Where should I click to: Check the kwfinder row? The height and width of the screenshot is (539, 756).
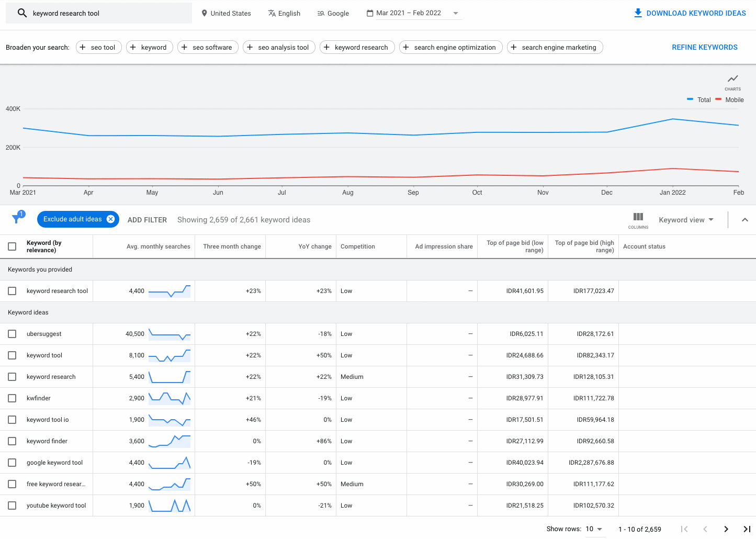click(12, 398)
